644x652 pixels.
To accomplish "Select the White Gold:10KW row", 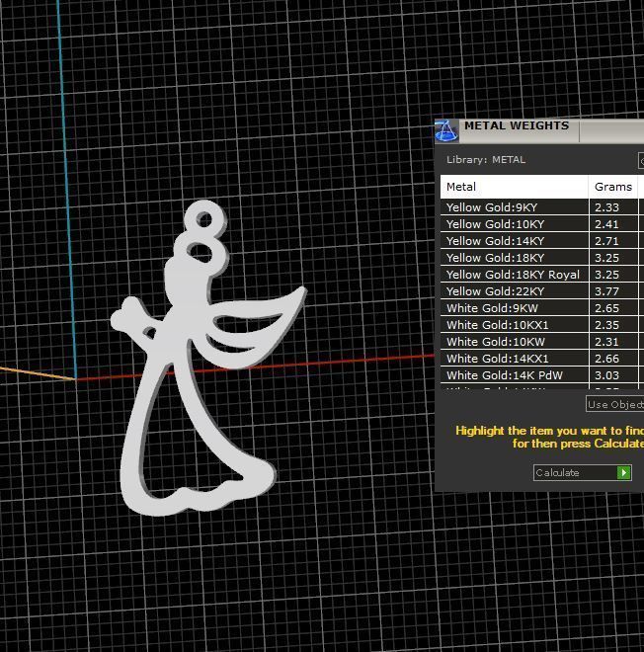I will (542, 342).
